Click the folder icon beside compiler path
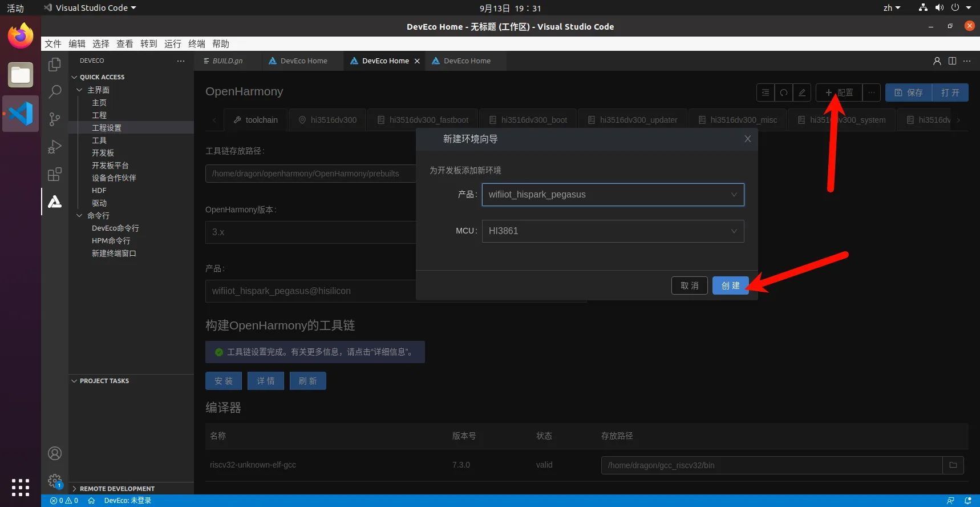The image size is (980, 507). click(x=953, y=465)
